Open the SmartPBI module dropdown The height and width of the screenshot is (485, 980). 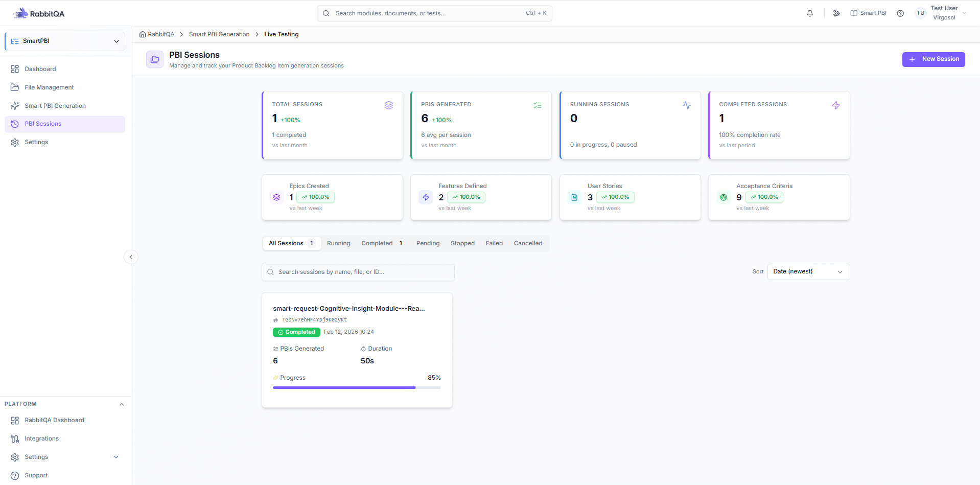coord(65,41)
